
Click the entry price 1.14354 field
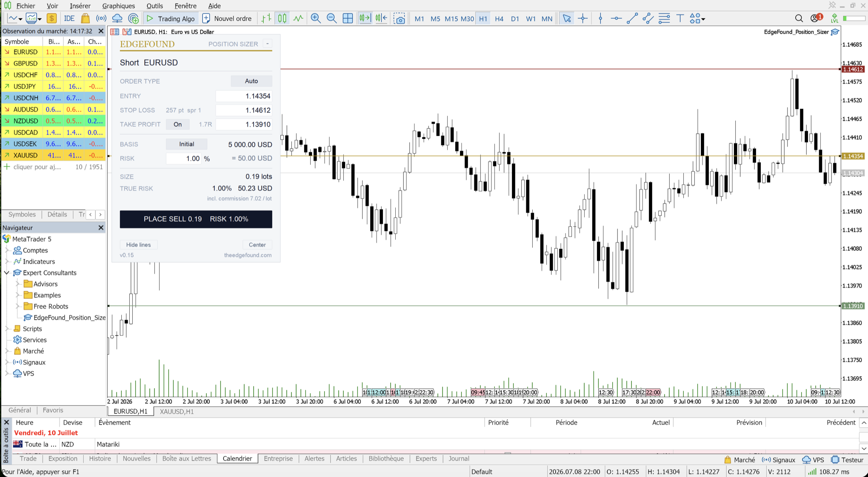point(244,96)
